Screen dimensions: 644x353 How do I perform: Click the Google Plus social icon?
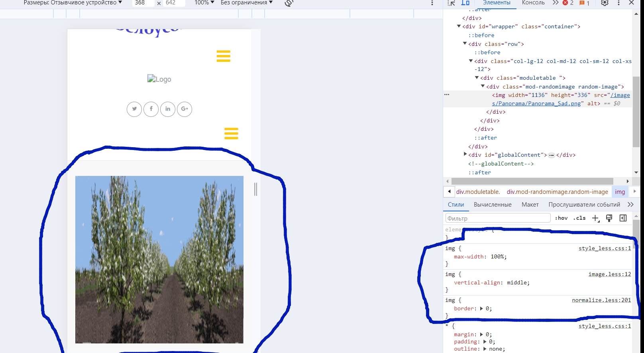coord(185,109)
